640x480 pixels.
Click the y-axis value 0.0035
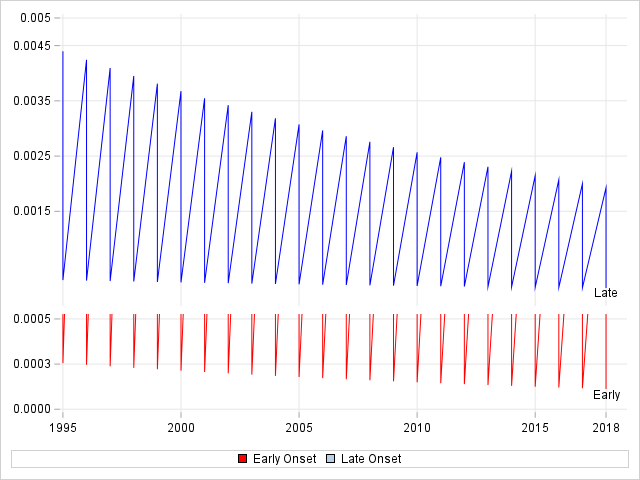(32, 100)
